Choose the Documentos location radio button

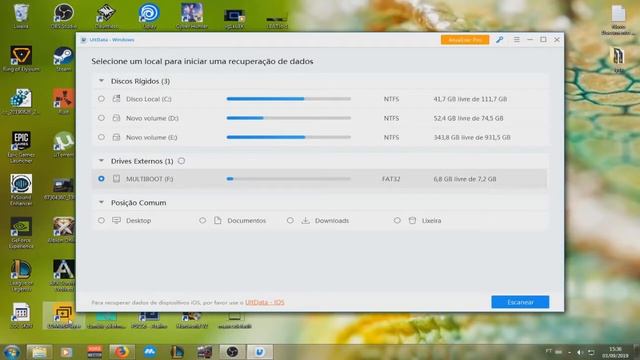[202, 220]
